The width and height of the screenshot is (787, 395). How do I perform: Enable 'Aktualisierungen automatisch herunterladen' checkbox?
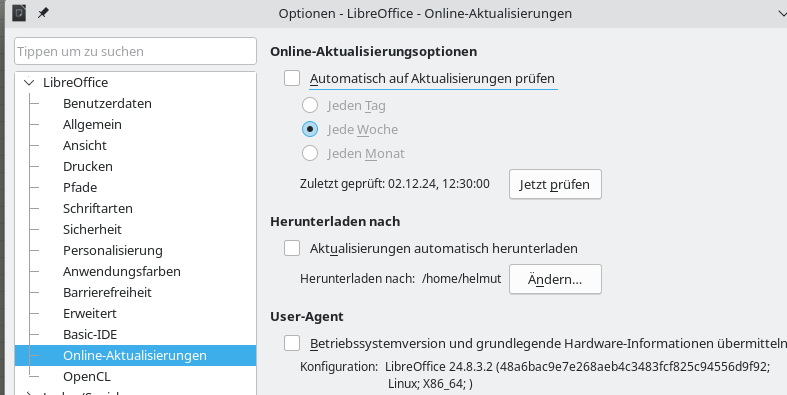[x=292, y=248]
